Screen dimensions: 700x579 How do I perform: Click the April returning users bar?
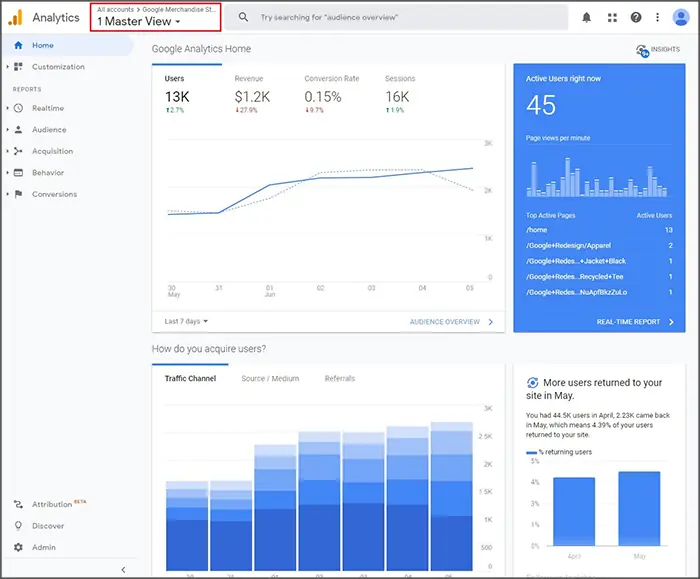tap(574, 512)
